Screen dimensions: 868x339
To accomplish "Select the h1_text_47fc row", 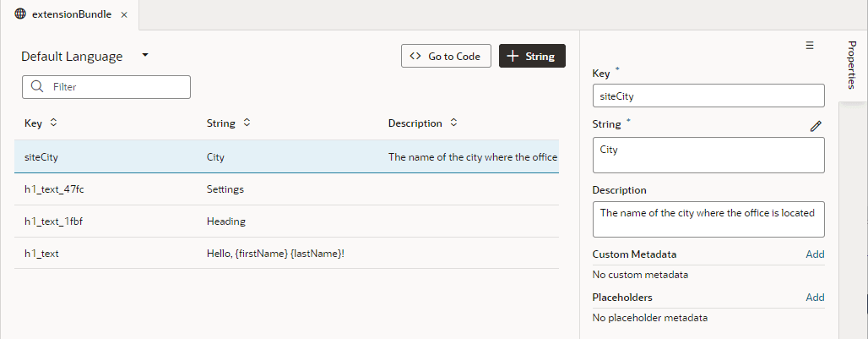I will tap(286, 189).
